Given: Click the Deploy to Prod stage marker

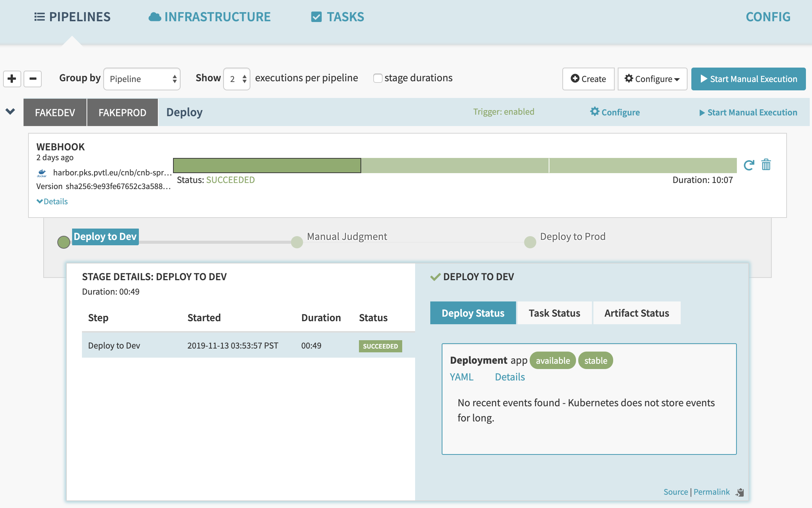Looking at the screenshot, I should [x=530, y=242].
